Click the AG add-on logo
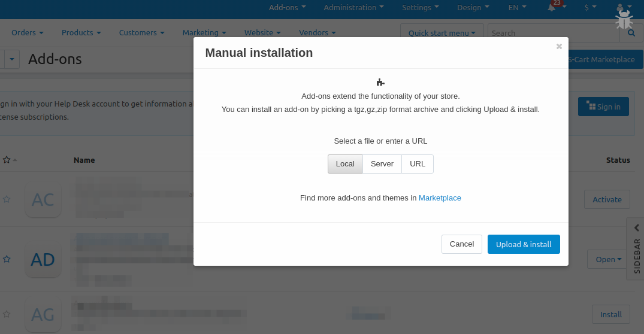This screenshot has width=644, height=334. click(x=43, y=314)
